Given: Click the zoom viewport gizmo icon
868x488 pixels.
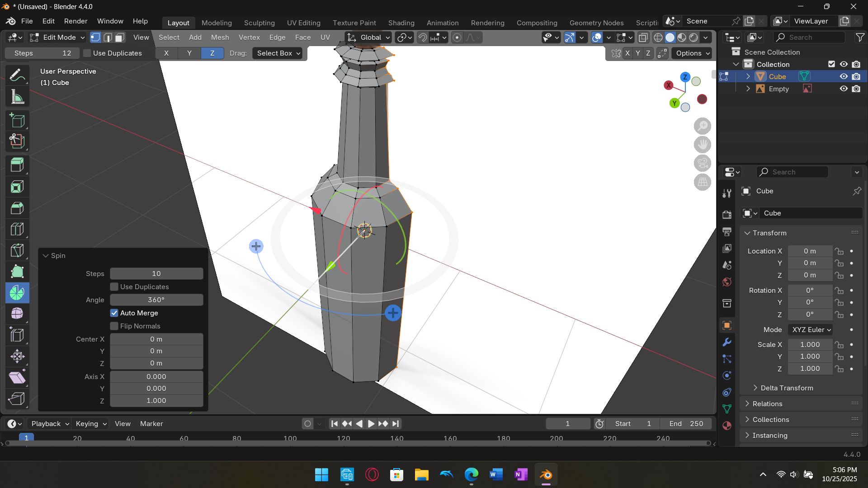Looking at the screenshot, I should [702, 126].
